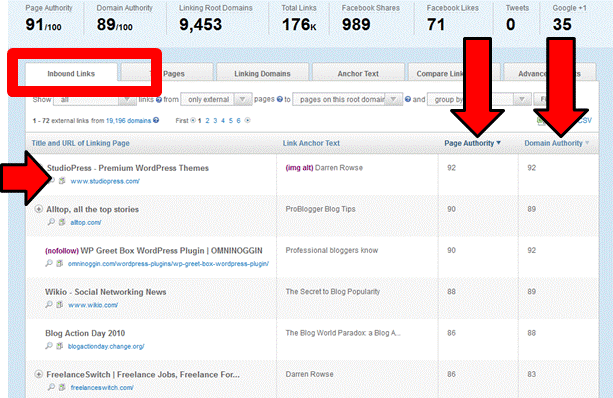Expand the Alltop, all the top stories row
The height and width of the screenshot is (398, 613).
[x=38, y=209]
